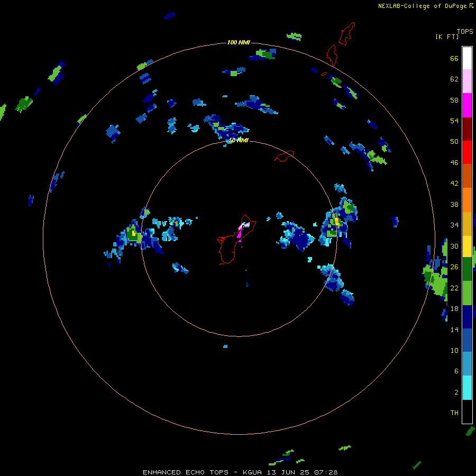Click the dark orange 46 kft legend swatch

click(467, 176)
